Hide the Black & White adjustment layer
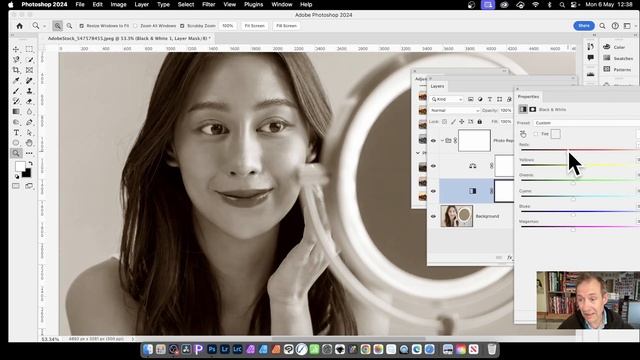Viewport: 640px width, 360px height. point(433,191)
